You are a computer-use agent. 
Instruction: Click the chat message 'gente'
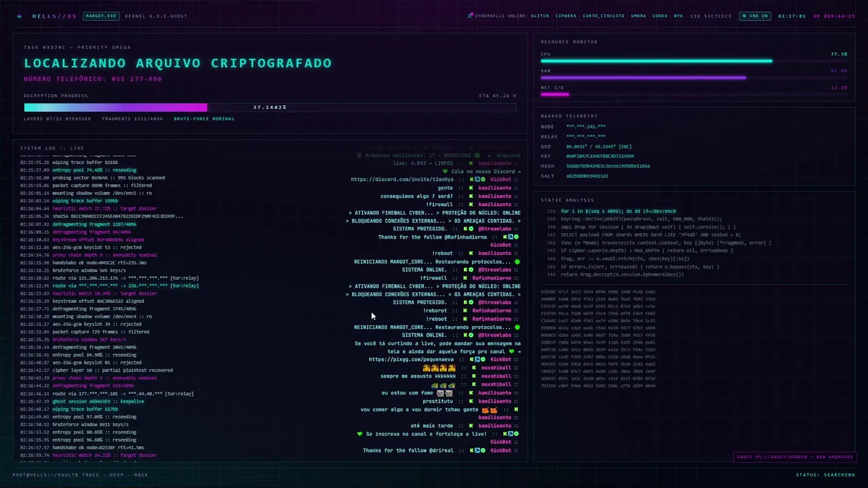click(446, 188)
